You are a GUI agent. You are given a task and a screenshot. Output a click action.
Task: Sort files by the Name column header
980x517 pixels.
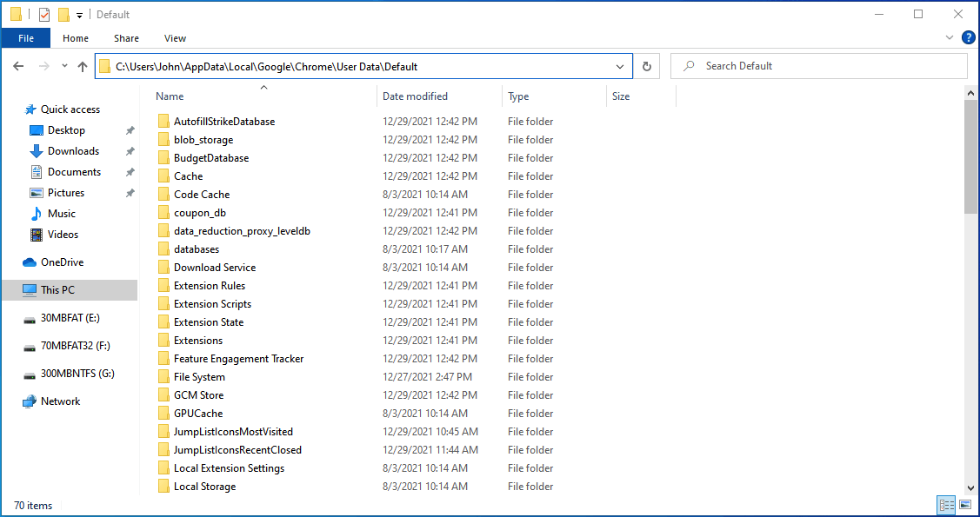(x=170, y=96)
